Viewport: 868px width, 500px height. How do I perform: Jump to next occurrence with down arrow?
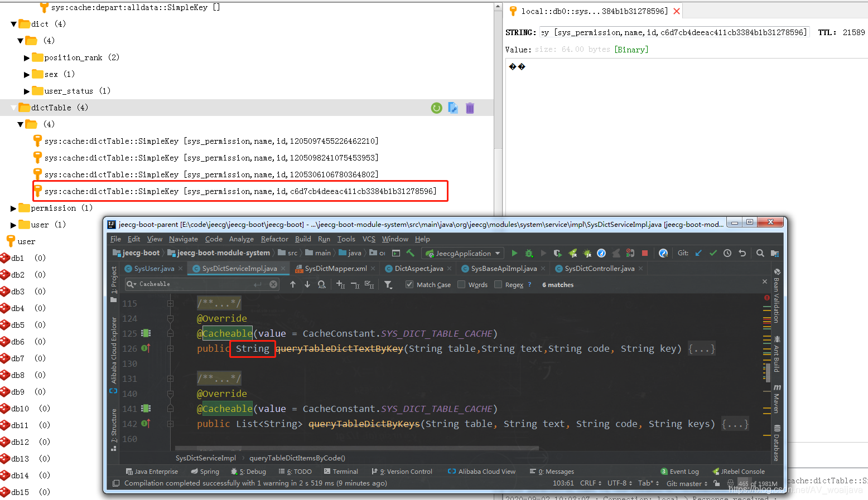(307, 284)
